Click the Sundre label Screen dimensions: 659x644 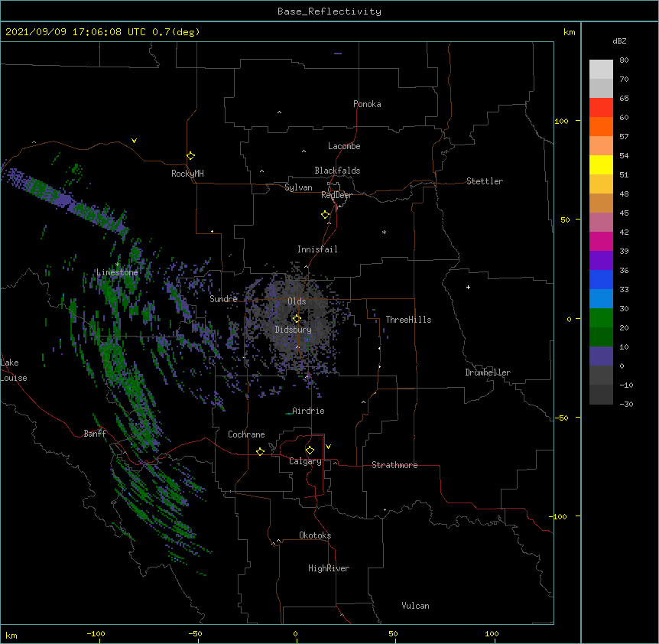(x=223, y=299)
